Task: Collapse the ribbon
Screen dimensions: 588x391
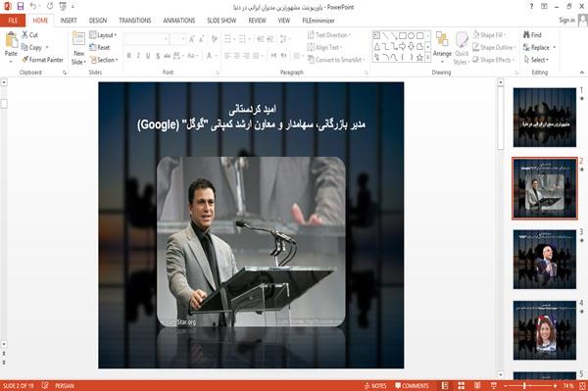Action: pos(582,73)
